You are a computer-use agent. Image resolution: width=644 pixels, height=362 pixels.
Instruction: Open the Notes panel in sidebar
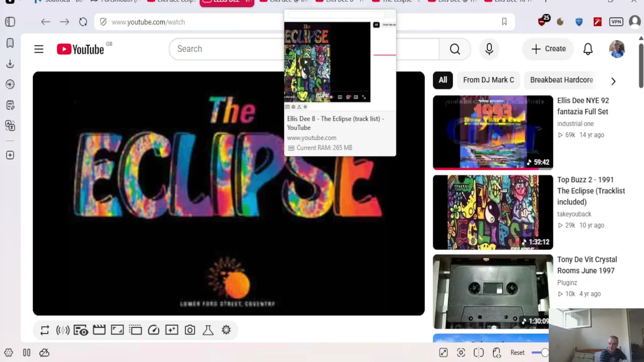[10, 105]
